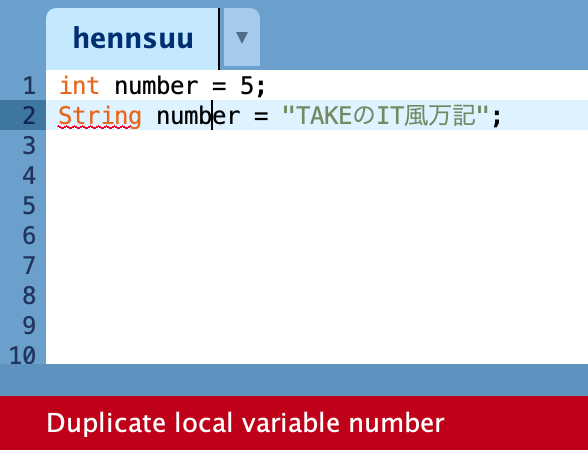Image resolution: width=588 pixels, height=450 pixels.
Task: Click line number 9 in the gutter
Action: pyautogui.click(x=29, y=326)
